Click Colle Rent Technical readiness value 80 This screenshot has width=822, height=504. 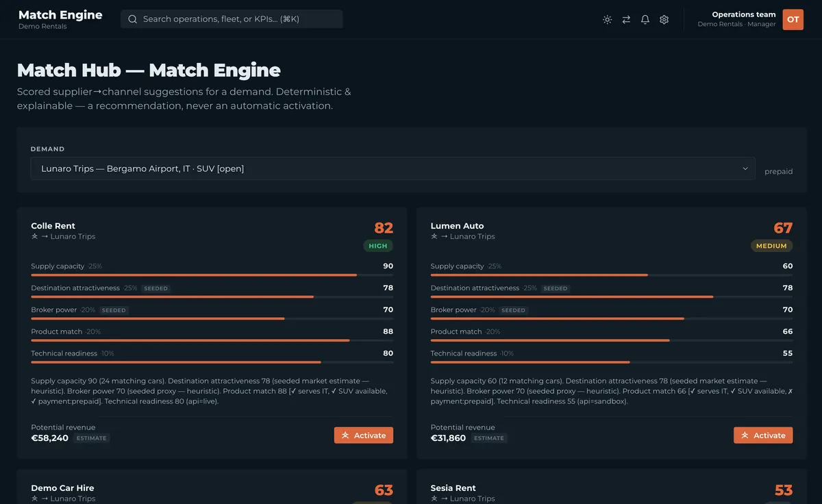pyautogui.click(x=388, y=353)
